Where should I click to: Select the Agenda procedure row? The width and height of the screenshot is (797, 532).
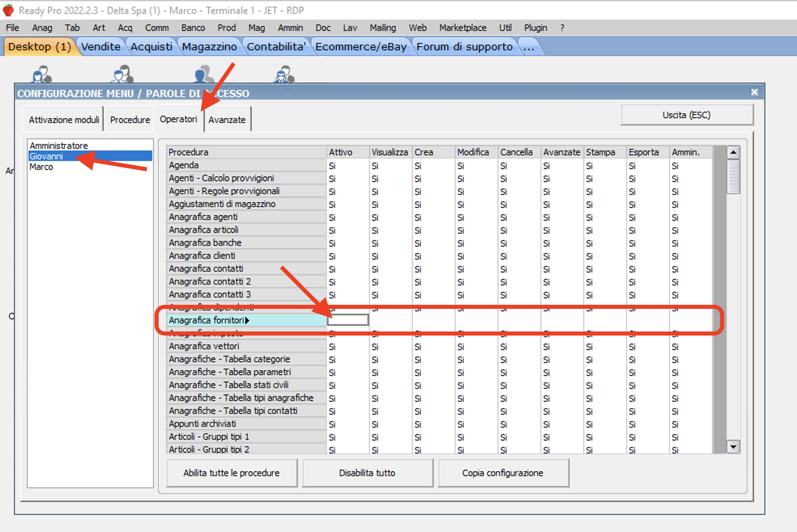(x=247, y=165)
